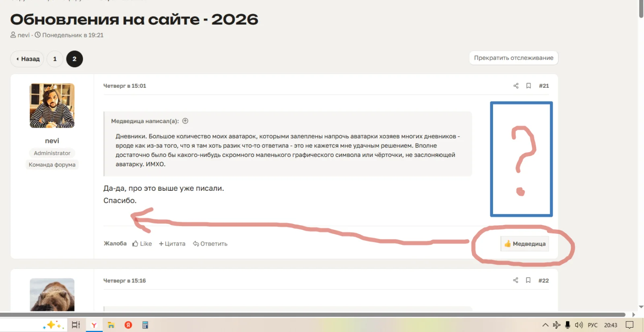Open File Explorer in the taskbar
Image resolution: width=644 pixels, height=332 pixels.
[x=111, y=325]
